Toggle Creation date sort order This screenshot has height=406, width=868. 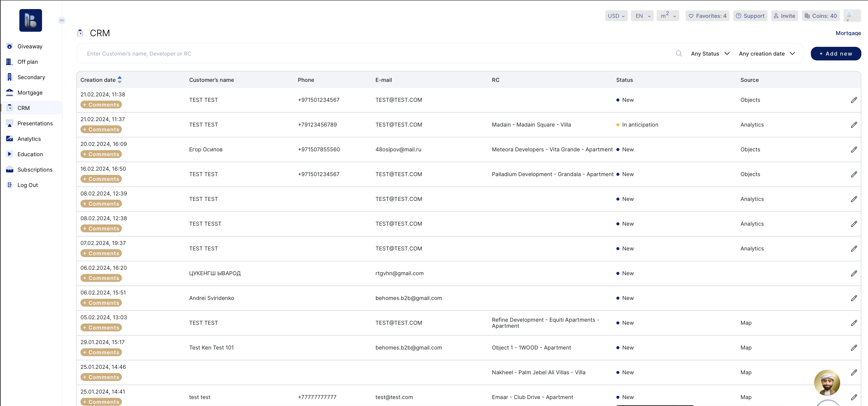click(x=119, y=80)
